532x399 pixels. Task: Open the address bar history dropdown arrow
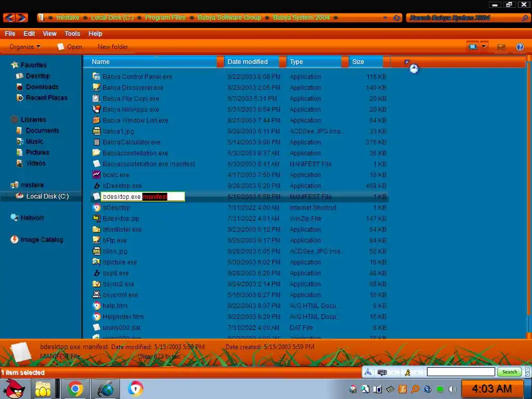tap(385, 18)
